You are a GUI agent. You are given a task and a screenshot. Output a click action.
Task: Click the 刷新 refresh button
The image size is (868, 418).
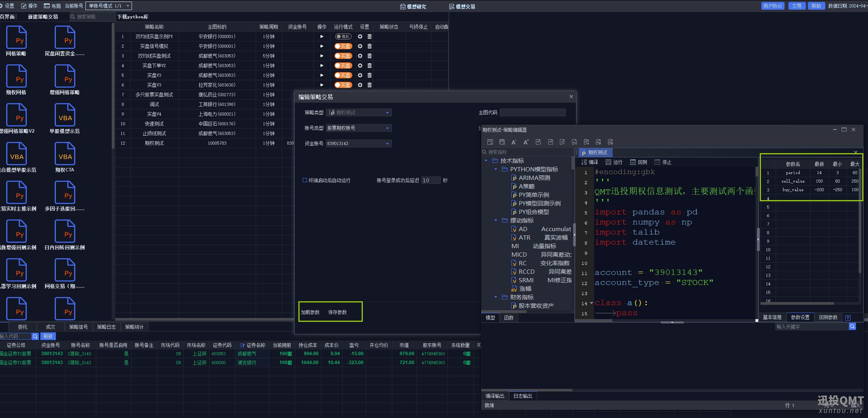click(48, 336)
